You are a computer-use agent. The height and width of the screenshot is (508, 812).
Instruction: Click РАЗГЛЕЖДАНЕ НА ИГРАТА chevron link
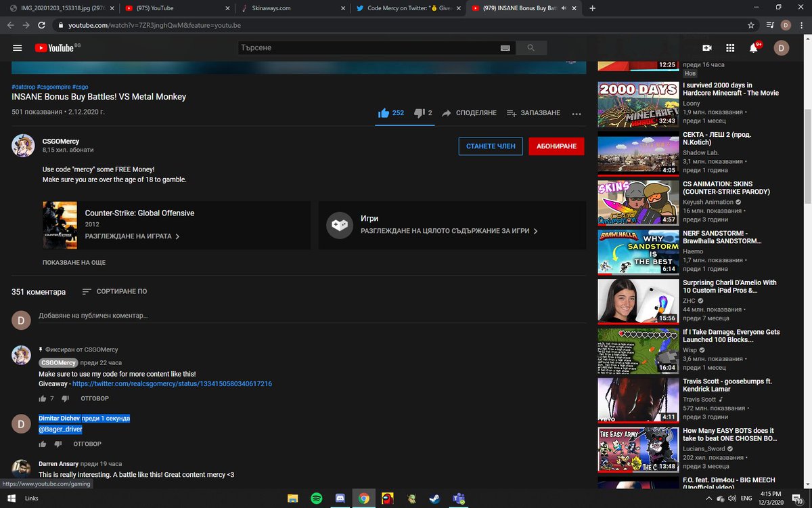pos(133,237)
